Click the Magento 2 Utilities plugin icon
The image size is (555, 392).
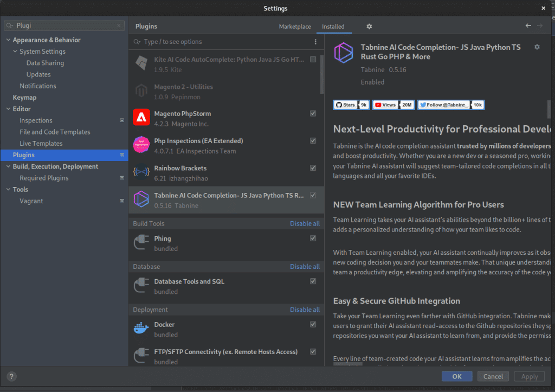(x=141, y=91)
